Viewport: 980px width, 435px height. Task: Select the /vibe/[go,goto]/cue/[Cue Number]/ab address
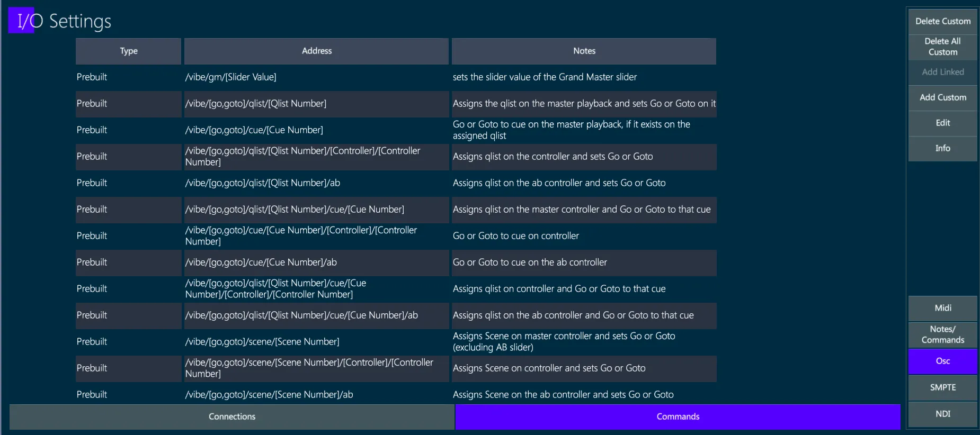261,262
